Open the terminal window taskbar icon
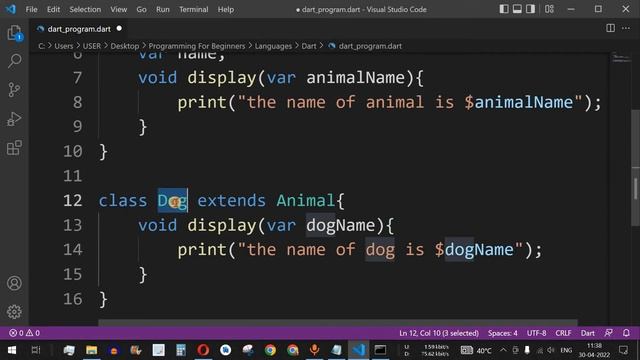 [380, 350]
